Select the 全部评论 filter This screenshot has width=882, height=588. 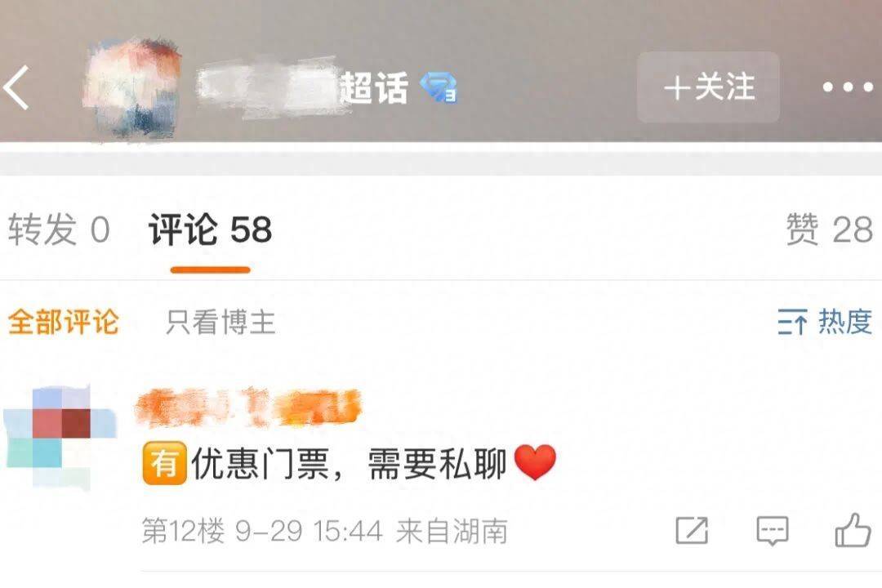pyautogui.click(x=64, y=323)
